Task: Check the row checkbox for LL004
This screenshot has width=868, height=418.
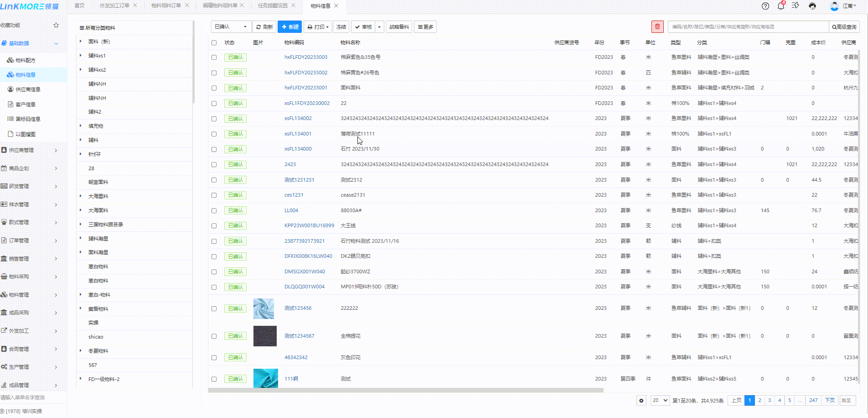Action: coord(214,211)
